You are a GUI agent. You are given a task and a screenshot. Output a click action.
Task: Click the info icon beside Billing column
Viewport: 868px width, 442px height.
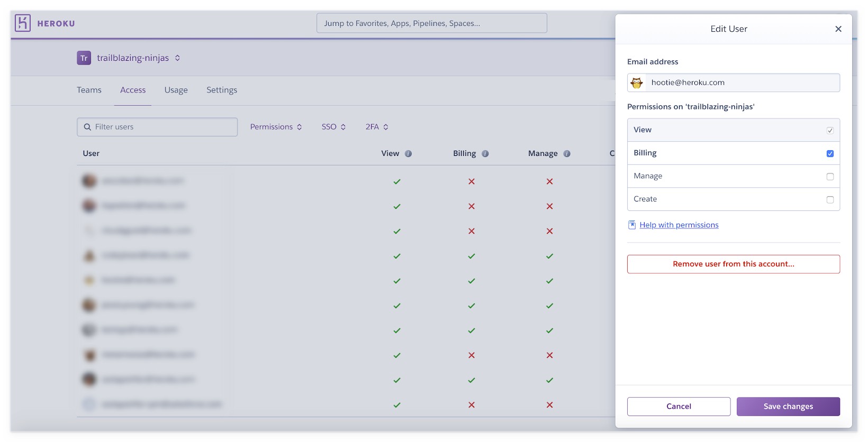(485, 154)
